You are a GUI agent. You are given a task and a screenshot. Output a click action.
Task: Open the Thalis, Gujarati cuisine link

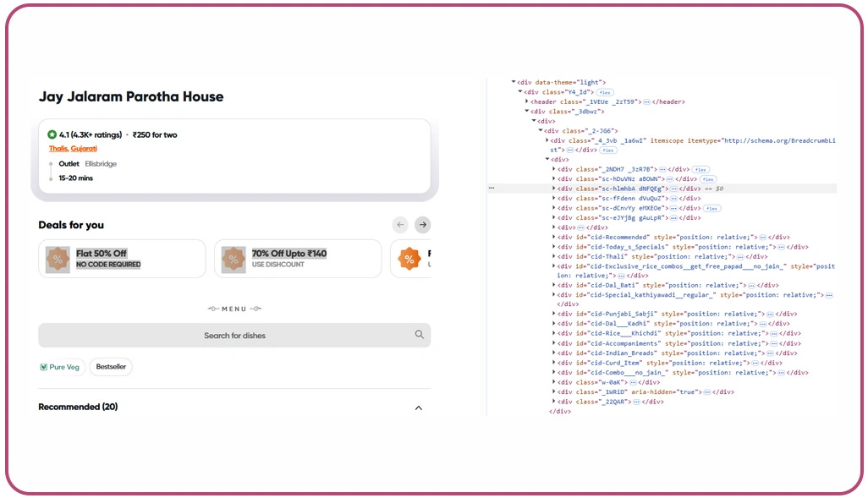[73, 148]
